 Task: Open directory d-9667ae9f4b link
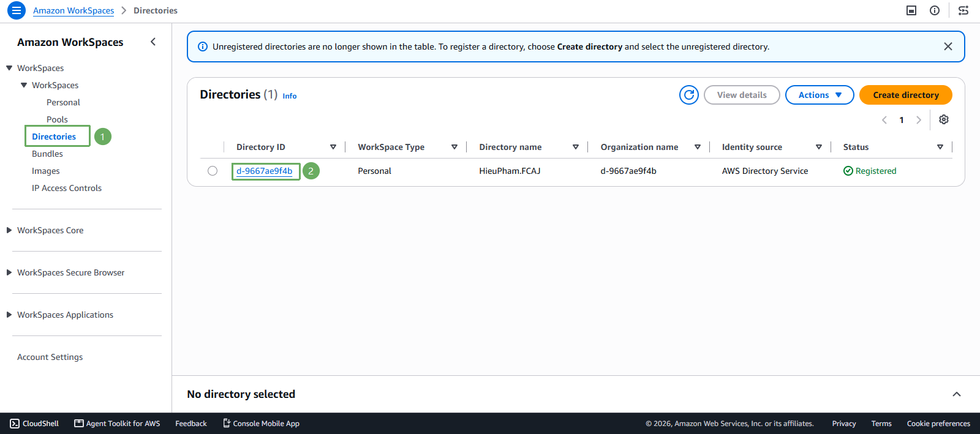coord(265,171)
